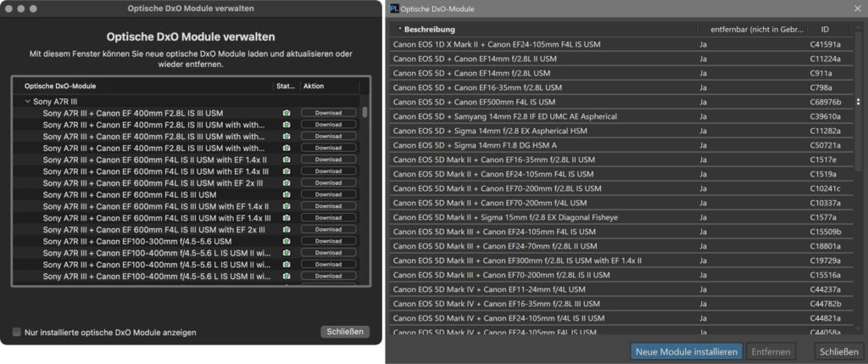
Task: Click status icon of 600mm IS III USM EF 1.4x II
Action: 287,206
